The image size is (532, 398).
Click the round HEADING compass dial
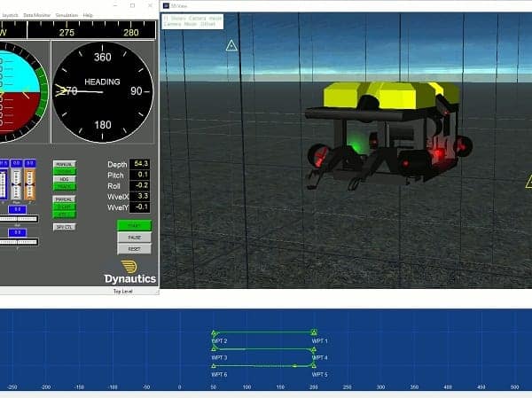103,91
